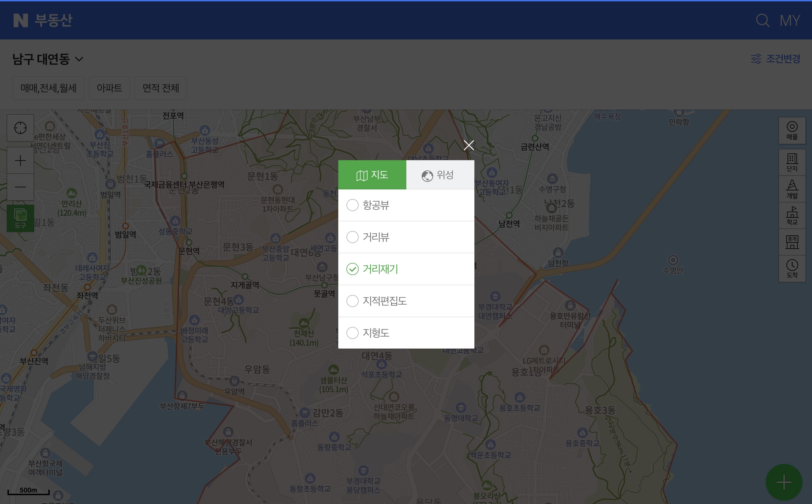Image resolution: width=812 pixels, height=504 pixels.
Task: Open the green 도구 tools button
Action: 20,218
